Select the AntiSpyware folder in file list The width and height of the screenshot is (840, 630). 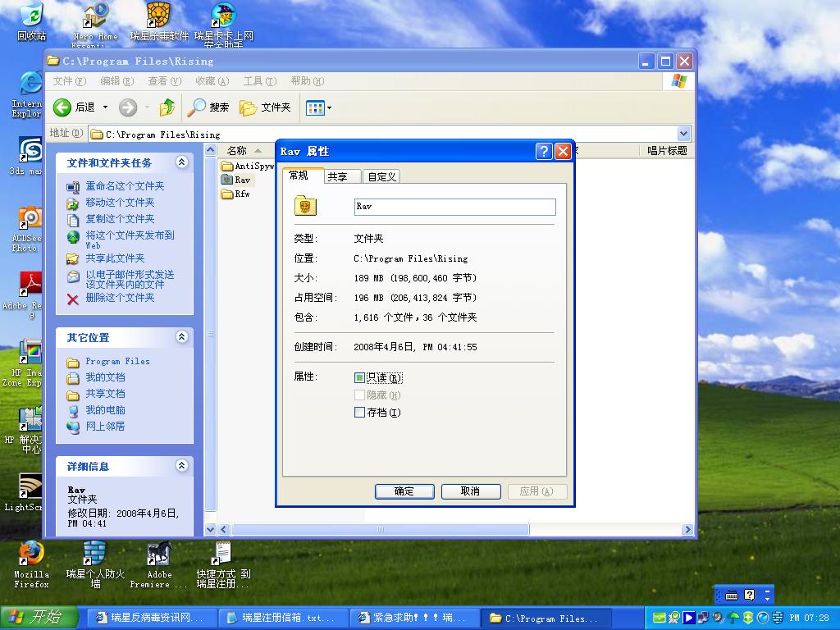[247, 166]
